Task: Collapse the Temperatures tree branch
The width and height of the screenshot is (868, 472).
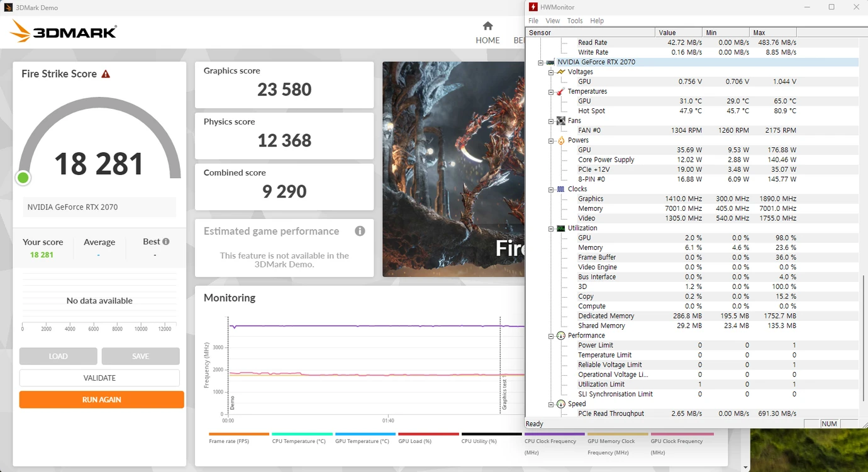Action: pyautogui.click(x=551, y=92)
